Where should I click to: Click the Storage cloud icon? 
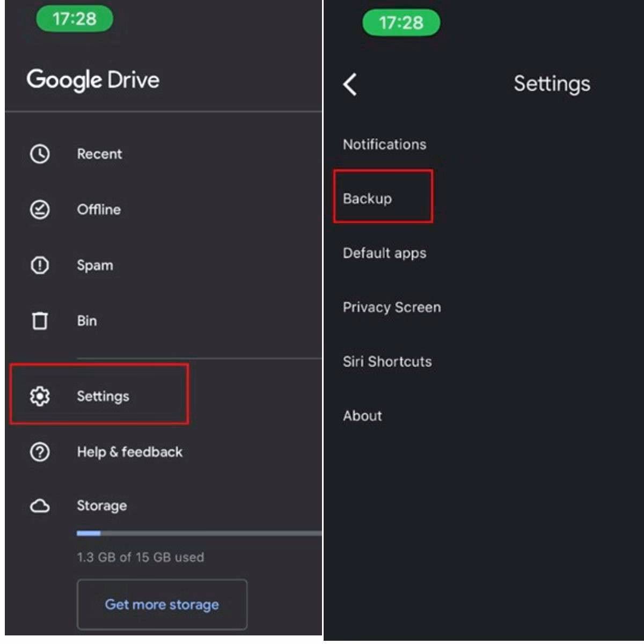point(39,506)
